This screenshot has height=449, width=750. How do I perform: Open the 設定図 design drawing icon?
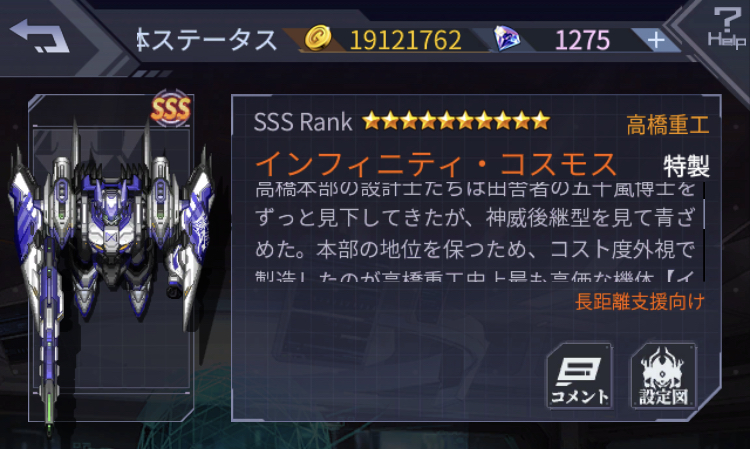click(663, 376)
